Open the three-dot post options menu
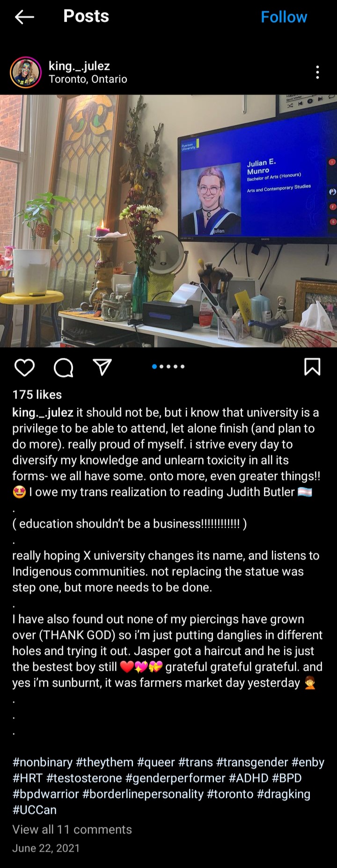Viewport: 337px width, 868px height. coord(317,72)
